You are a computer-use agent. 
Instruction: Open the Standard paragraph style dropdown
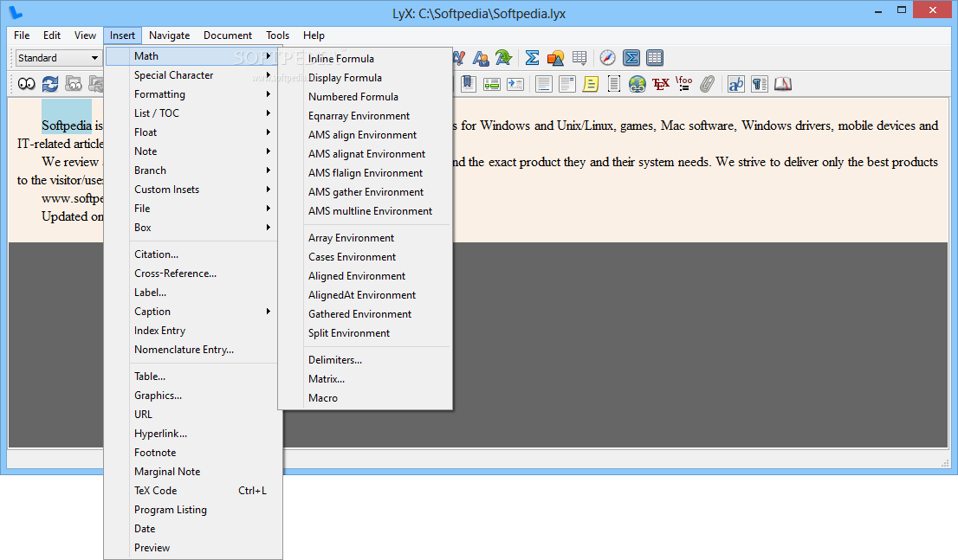point(58,58)
